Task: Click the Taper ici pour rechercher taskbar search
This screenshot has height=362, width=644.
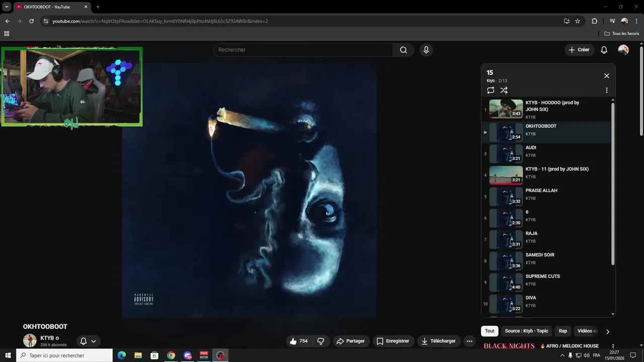Action: point(64,355)
